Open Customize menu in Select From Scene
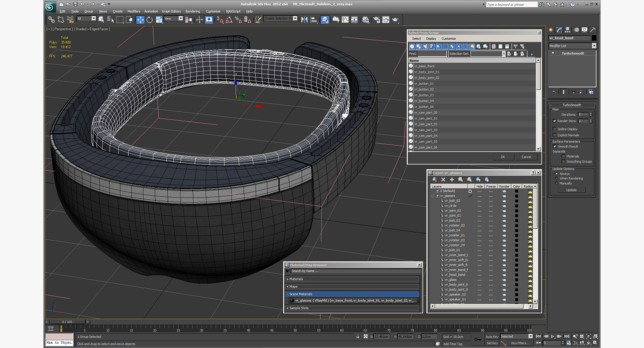 click(x=449, y=39)
